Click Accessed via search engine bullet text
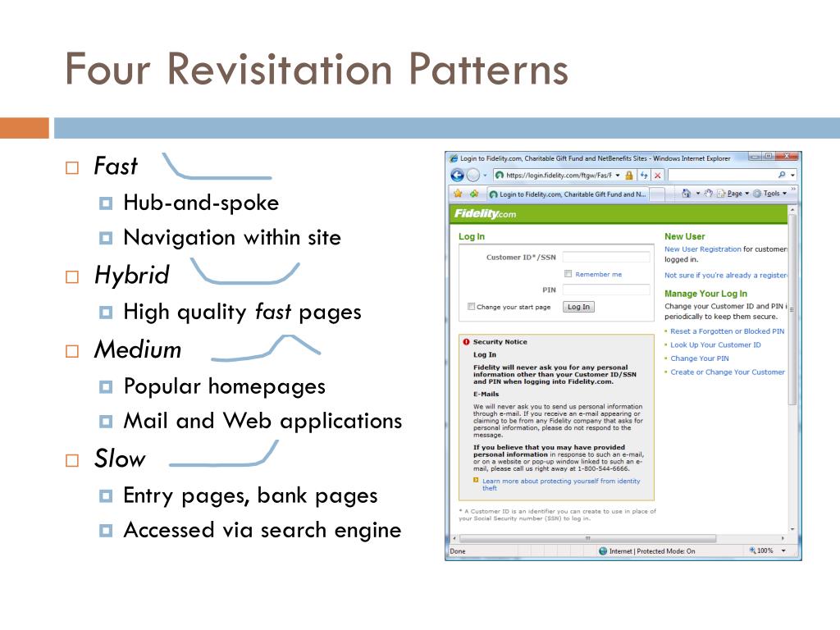This screenshot has width=840, height=630. click(x=262, y=531)
